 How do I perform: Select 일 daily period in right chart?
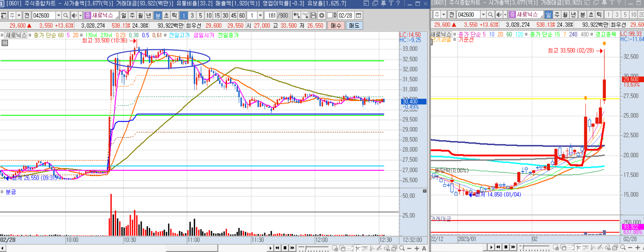(548, 15)
